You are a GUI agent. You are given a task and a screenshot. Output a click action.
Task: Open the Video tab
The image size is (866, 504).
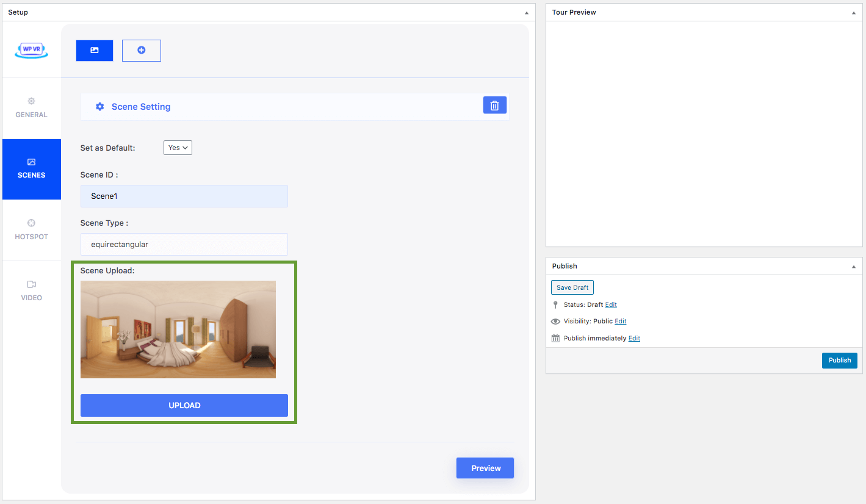click(x=32, y=291)
